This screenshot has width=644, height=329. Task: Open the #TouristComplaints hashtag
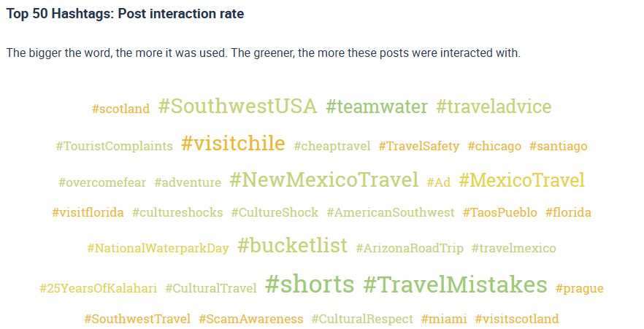click(x=115, y=147)
